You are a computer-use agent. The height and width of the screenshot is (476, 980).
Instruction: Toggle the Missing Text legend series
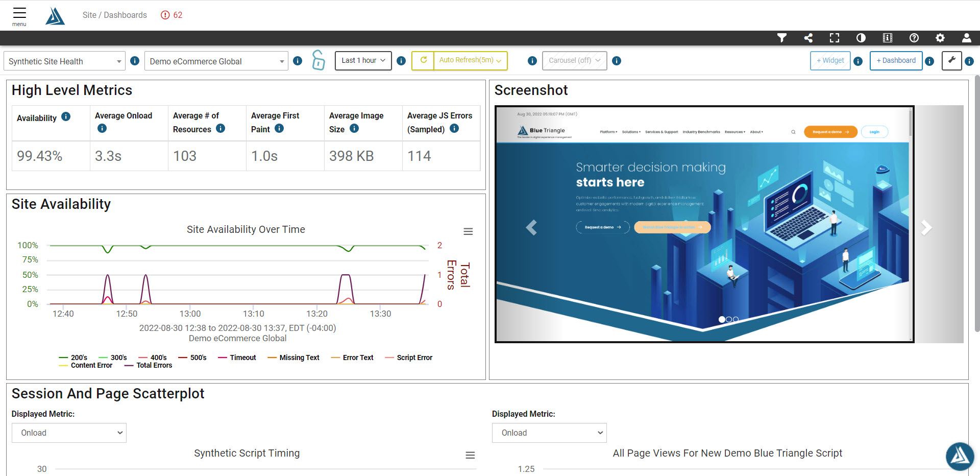[x=293, y=358]
